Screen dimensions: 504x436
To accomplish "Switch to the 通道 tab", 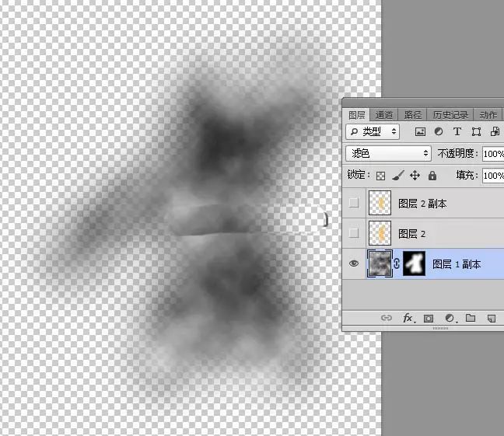I will (383, 115).
